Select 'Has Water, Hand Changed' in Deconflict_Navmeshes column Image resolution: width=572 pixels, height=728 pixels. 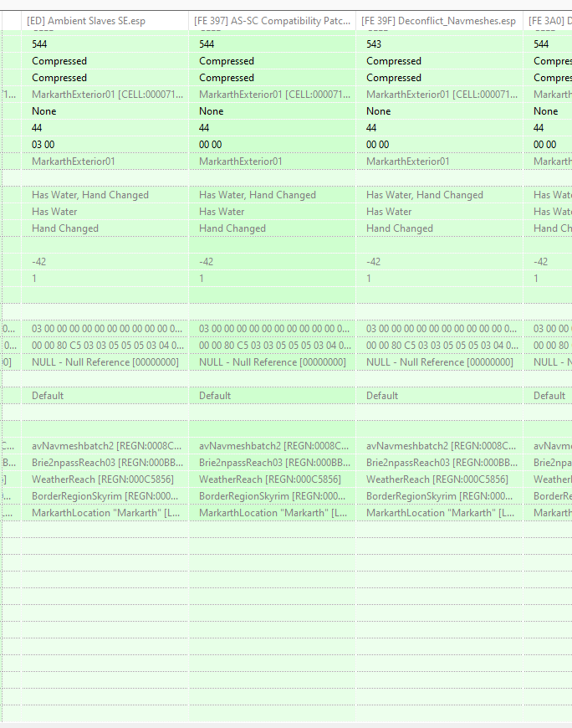coord(425,195)
